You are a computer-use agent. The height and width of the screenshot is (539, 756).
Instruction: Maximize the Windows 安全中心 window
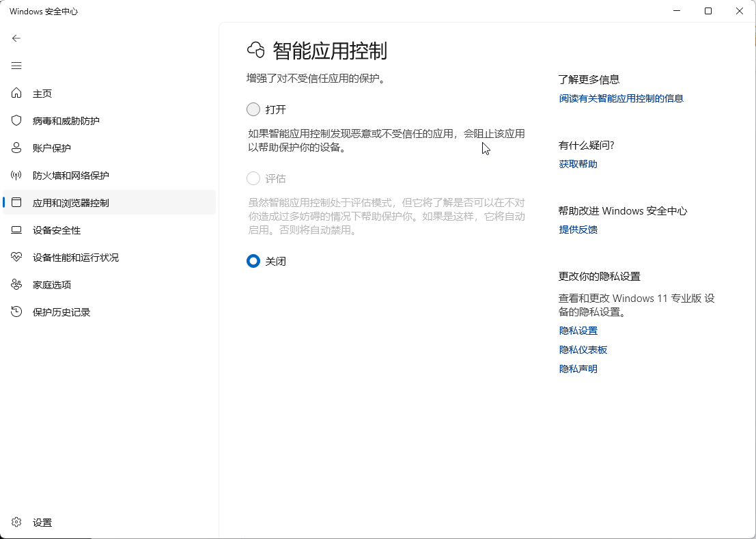708,11
